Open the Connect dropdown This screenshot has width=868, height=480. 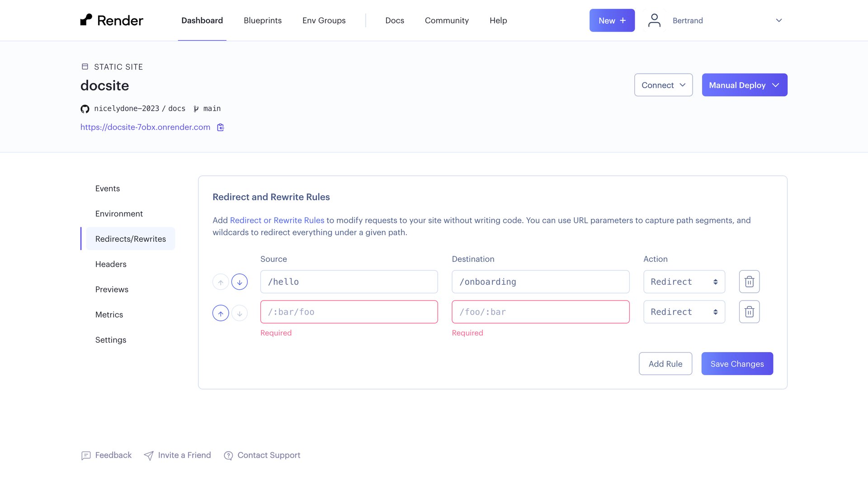tap(663, 85)
